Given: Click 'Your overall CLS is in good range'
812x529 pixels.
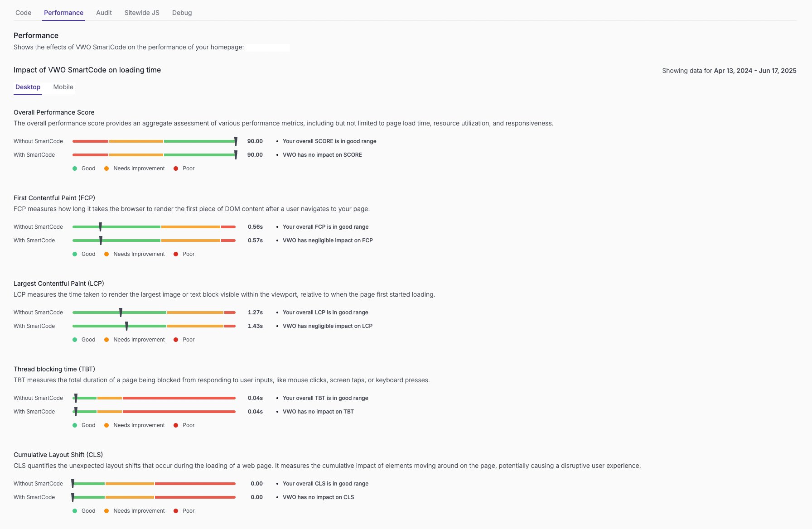Looking at the screenshot, I should point(325,484).
